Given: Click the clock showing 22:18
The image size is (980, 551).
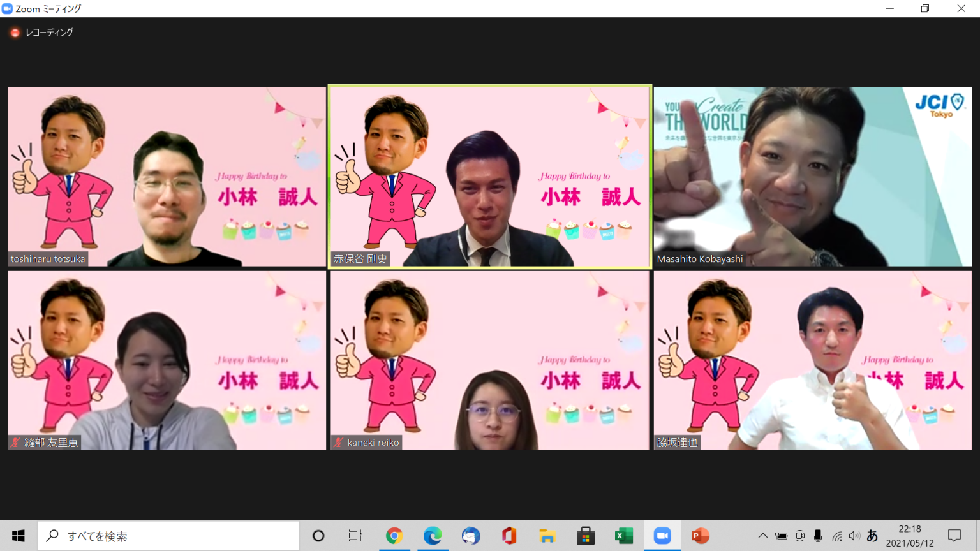Looking at the screenshot, I should tap(909, 536).
